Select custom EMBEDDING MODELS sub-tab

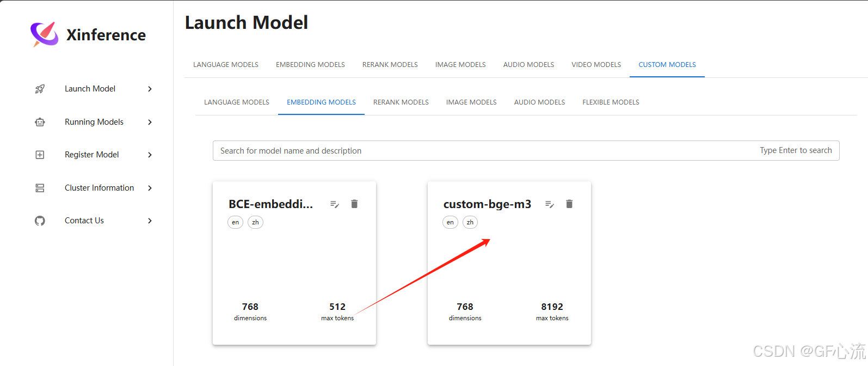[x=321, y=102]
